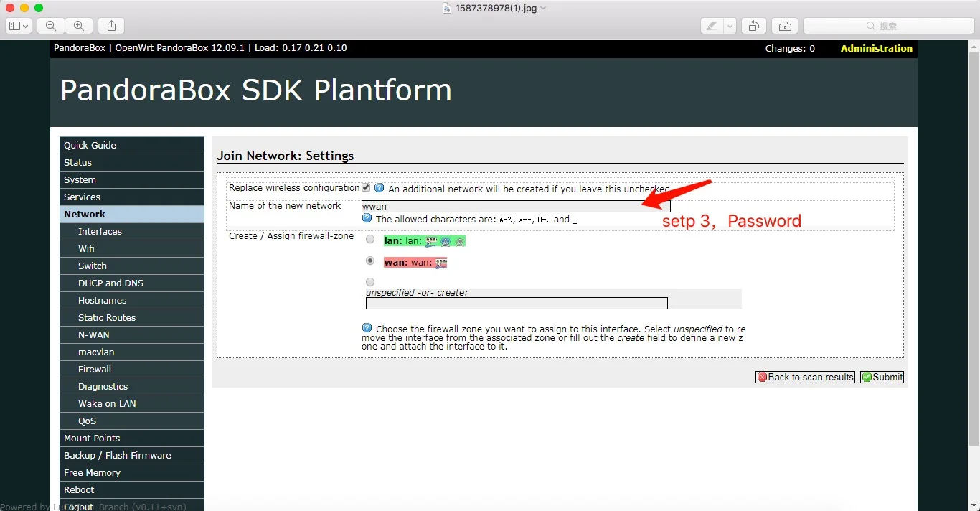Open the Status menu
This screenshot has height=511, width=980.
coord(132,162)
